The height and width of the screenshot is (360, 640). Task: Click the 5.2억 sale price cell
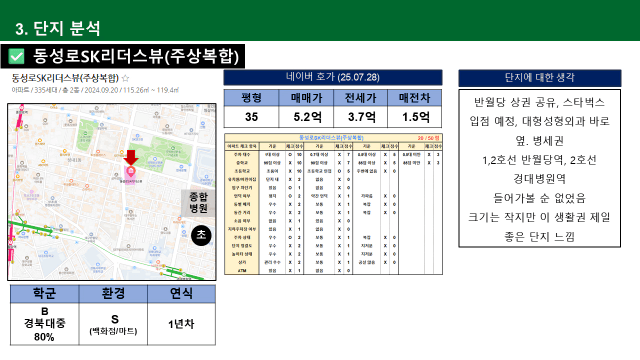pos(306,117)
